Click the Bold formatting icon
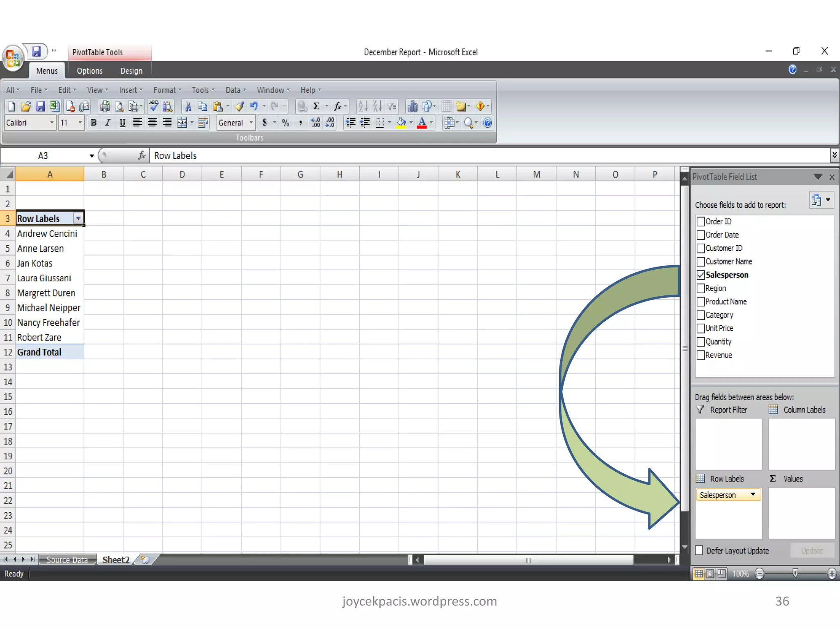The width and height of the screenshot is (840, 630). (x=94, y=123)
